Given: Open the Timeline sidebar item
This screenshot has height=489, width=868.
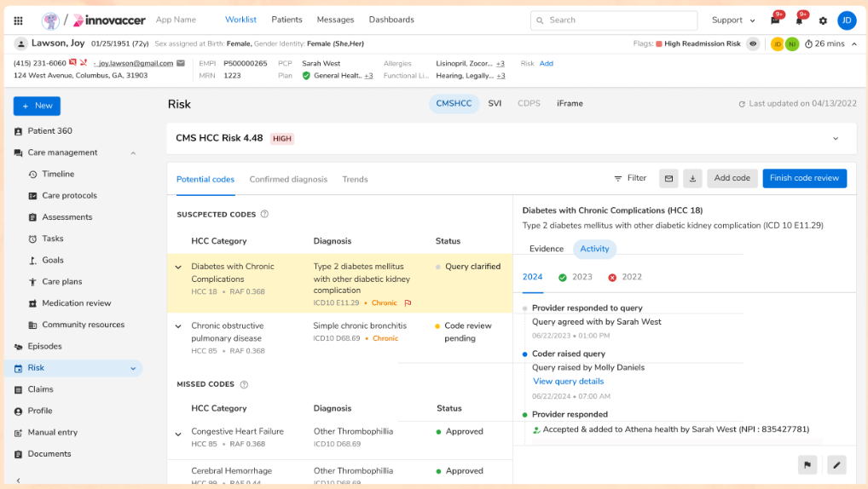Looking at the screenshot, I should tap(58, 175).
